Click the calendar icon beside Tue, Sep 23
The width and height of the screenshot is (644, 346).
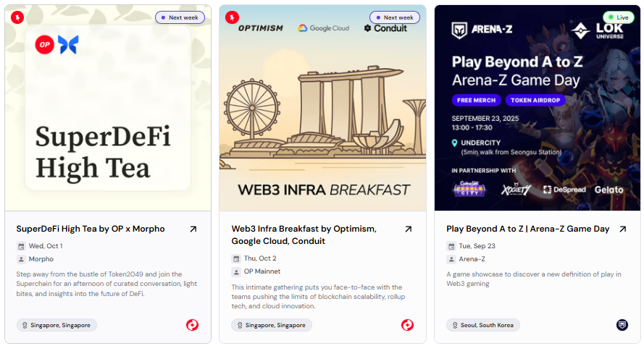(451, 246)
